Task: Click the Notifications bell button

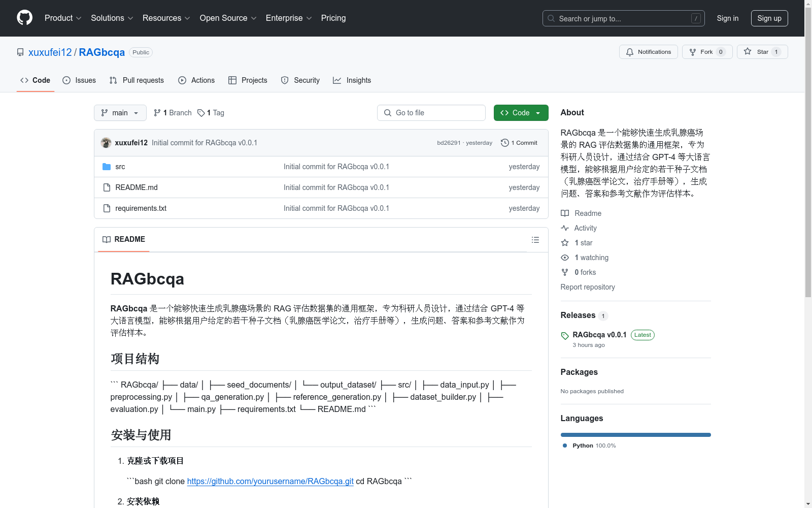Action: pos(648,52)
